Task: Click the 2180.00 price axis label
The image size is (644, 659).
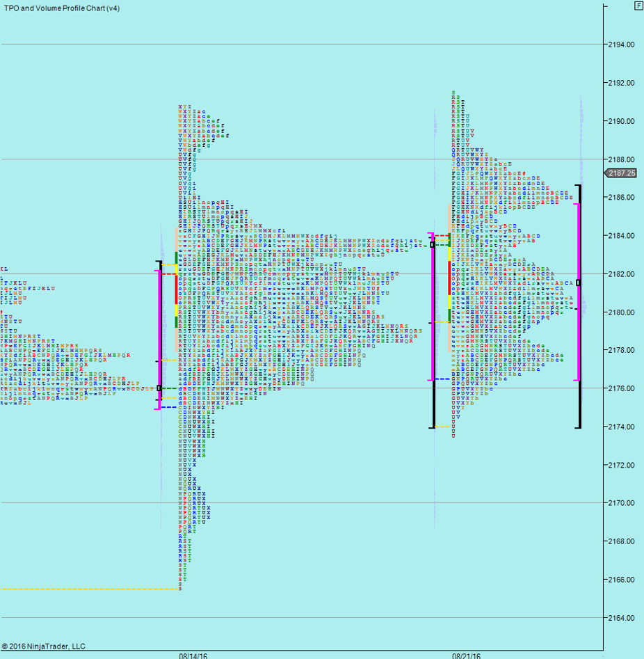Action: click(x=621, y=312)
